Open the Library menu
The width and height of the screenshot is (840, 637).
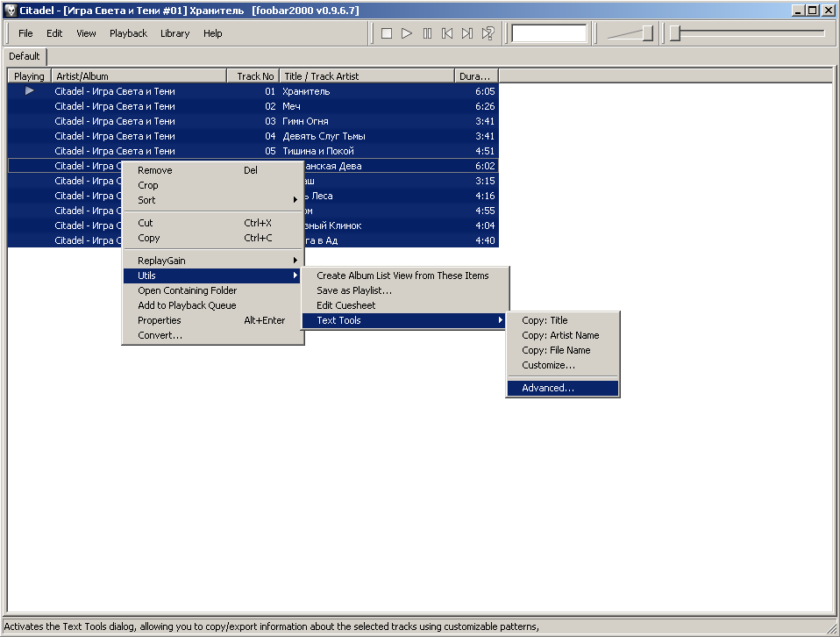(x=175, y=33)
